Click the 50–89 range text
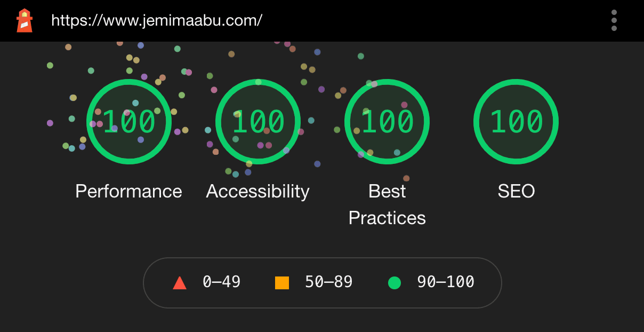The width and height of the screenshot is (644, 332). coord(327,282)
